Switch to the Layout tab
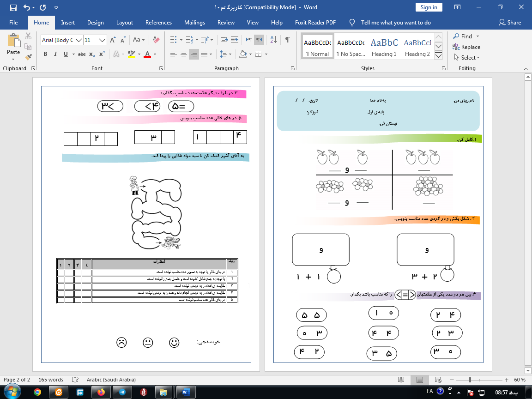 click(x=124, y=23)
